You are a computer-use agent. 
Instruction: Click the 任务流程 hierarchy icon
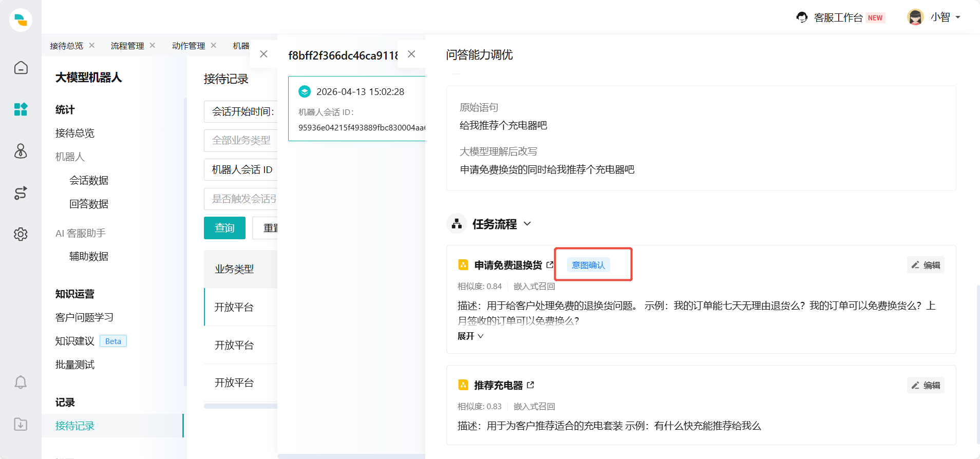(x=457, y=224)
